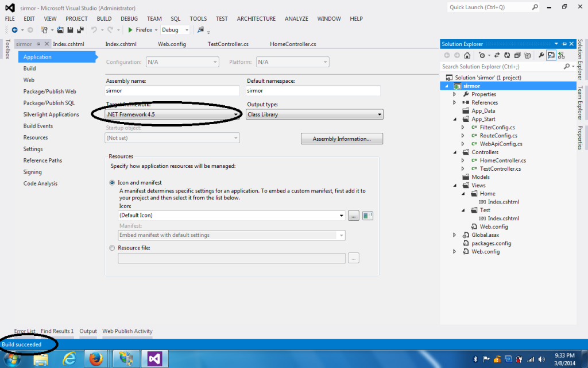Image resolution: width=588 pixels, height=368 pixels.
Task: Close the sirmor properties tab
Action: (x=47, y=44)
